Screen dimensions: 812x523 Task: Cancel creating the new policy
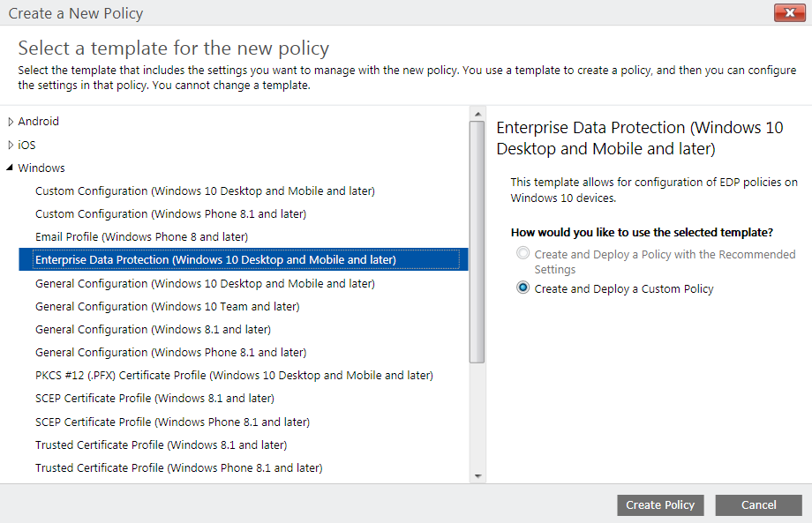tap(757, 504)
